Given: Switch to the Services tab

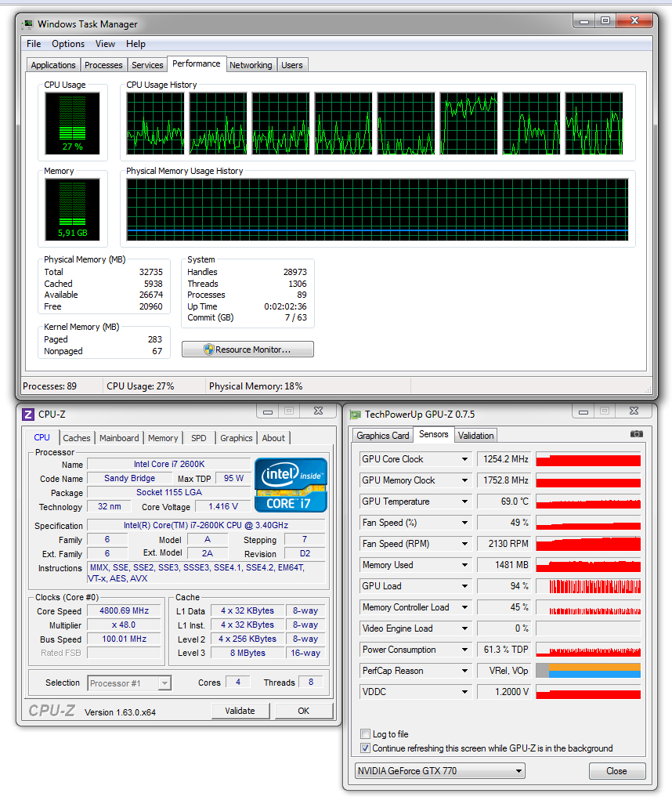Looking at the screenshot, I should pyautogui.click(x=147, y=65).
